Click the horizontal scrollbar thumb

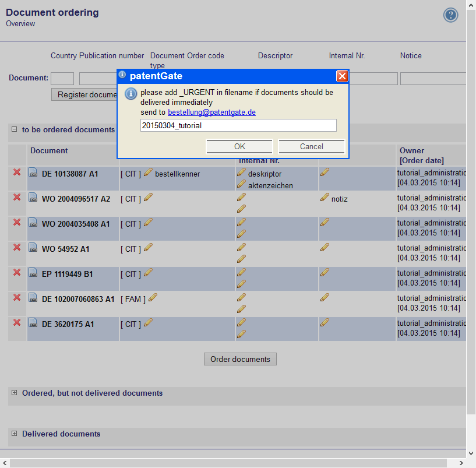(228, 463)
